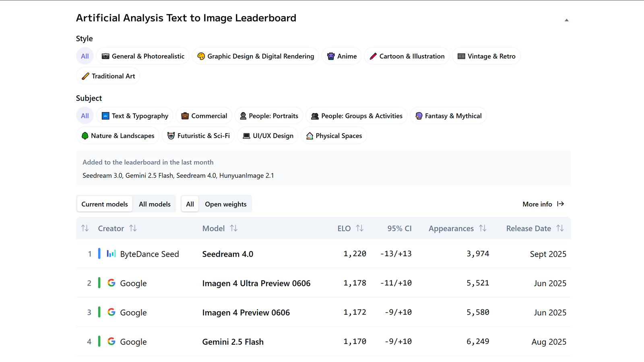Viewport: 644px width, 362px height.
Task: Click Google logo in Imagen 4 Preview 0606 row
Action: tap(111, 312)
